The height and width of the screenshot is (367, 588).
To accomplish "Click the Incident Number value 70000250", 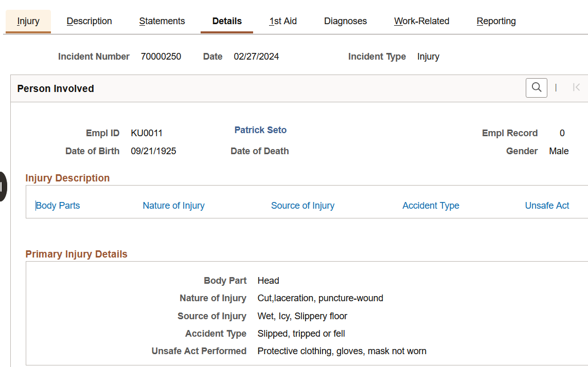I will (161, 57).
